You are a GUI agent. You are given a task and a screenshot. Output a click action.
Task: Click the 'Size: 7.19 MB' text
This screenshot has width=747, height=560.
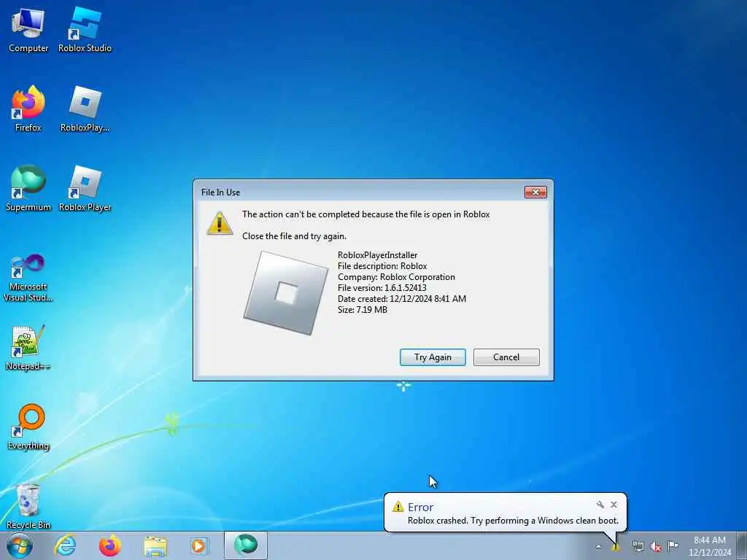pos(362,310)
